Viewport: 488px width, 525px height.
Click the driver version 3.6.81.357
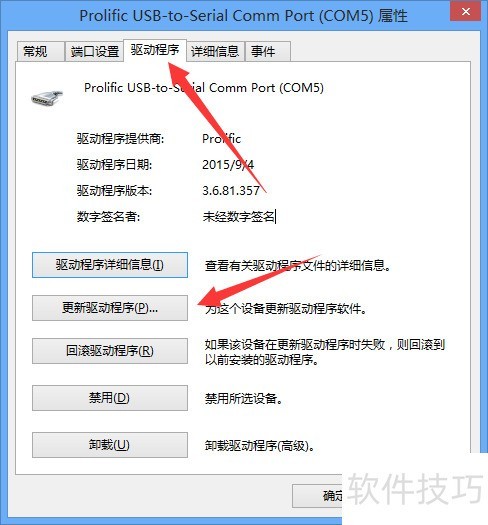(x=231, y=191)
